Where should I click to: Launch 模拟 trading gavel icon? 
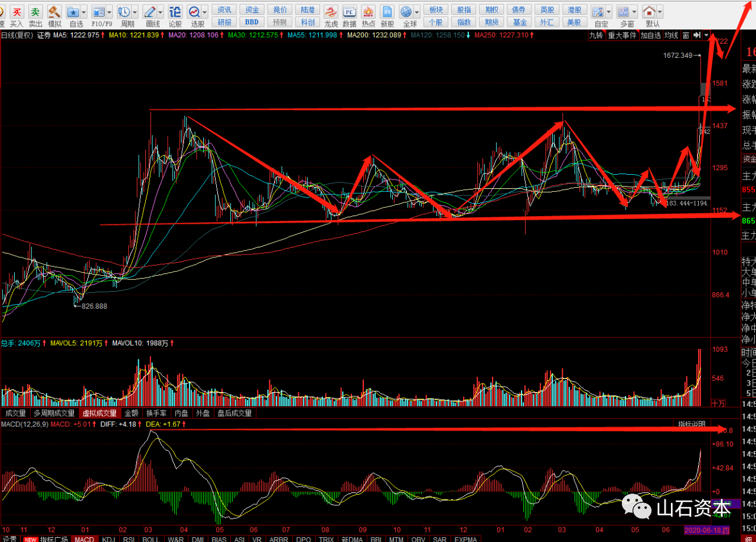click(54, 11)
